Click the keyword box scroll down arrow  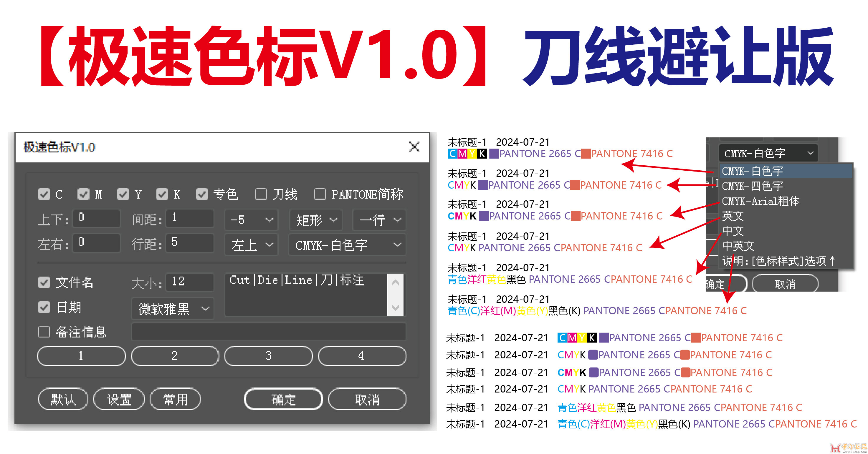coord(395,307)
